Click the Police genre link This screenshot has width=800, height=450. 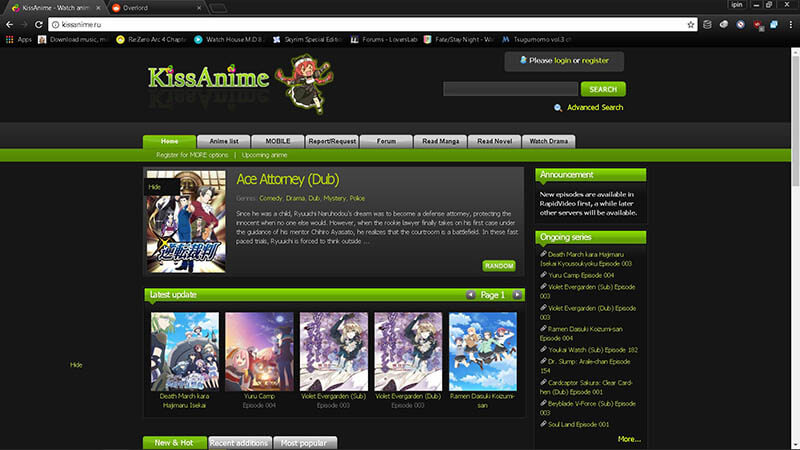[357, 198]
